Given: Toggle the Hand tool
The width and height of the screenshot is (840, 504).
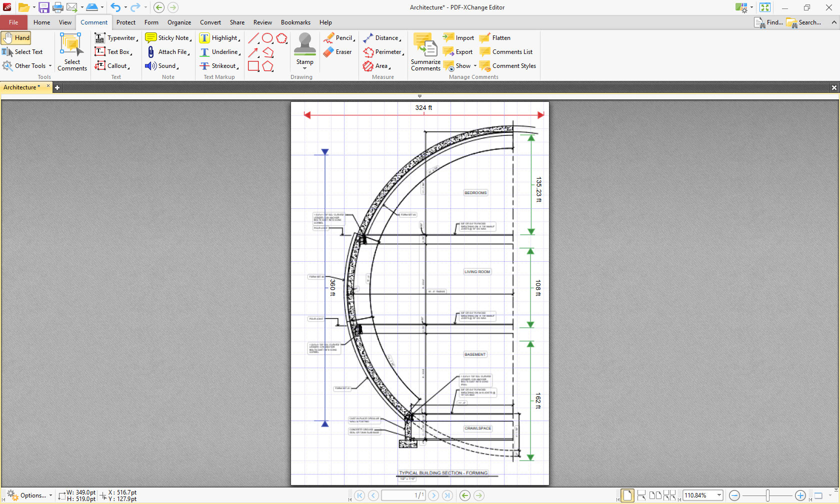Looking at the screenshot, I should click(x=16, y=37).
